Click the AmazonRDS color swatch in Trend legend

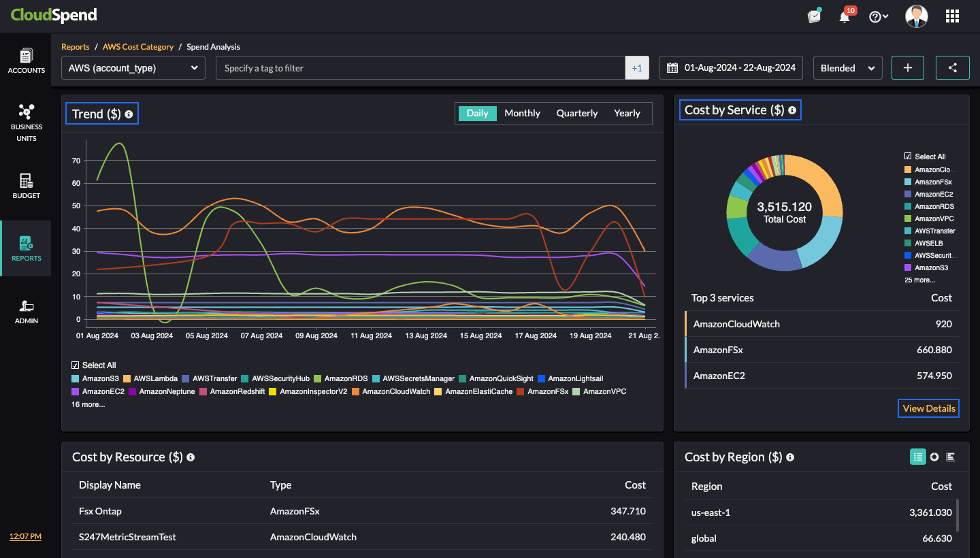click(318, 378)
